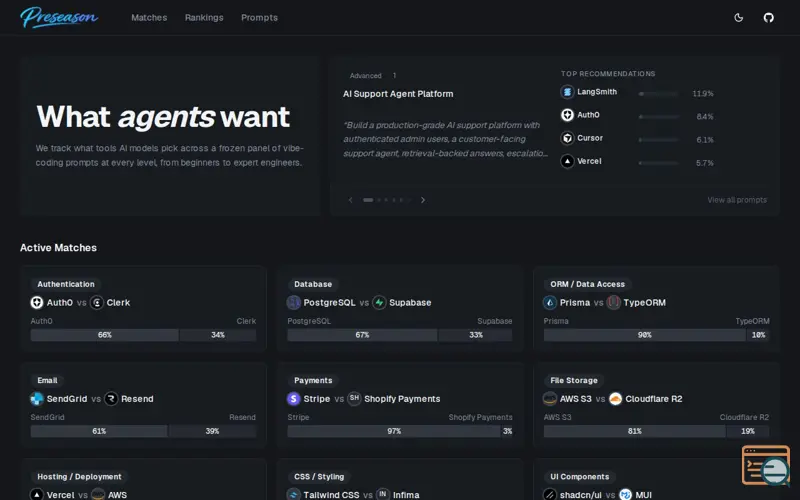Image resolution: width=800 pixels, height=500 pixels.
Task: Click the Prisma icon
Action: coord(549,303)
